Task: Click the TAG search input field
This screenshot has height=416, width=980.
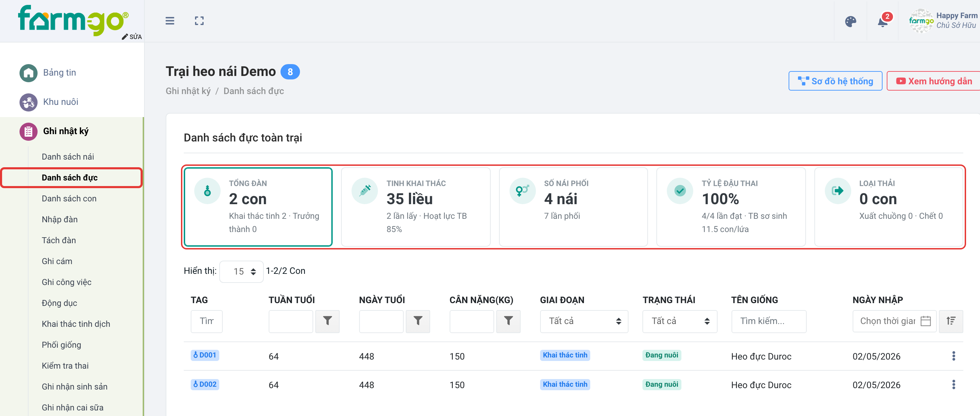Action: 206,321
